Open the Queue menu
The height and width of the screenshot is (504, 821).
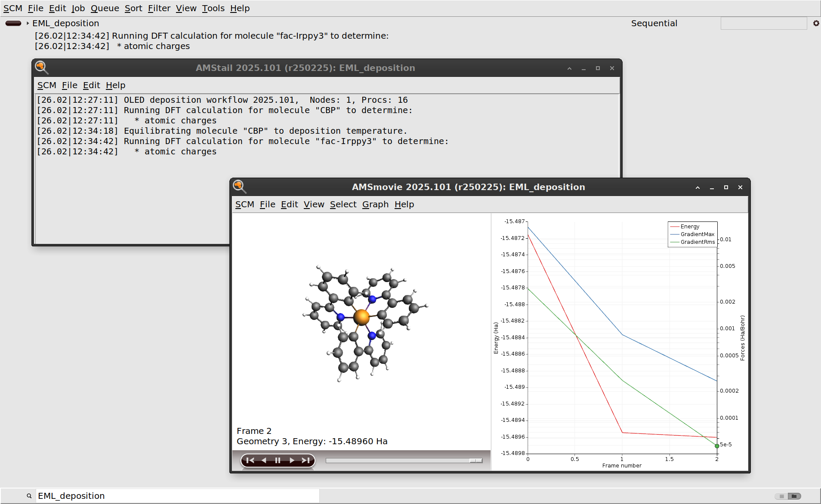click(x=105, y=8)
